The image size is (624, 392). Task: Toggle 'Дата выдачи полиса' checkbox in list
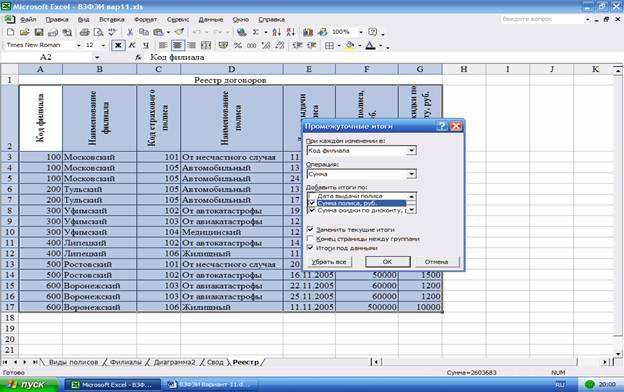312,196
